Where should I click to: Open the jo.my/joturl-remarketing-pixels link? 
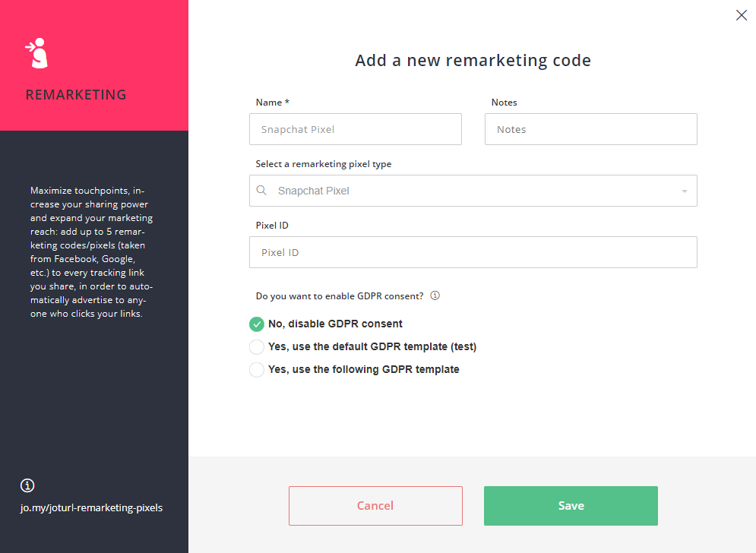coord(92,507)
